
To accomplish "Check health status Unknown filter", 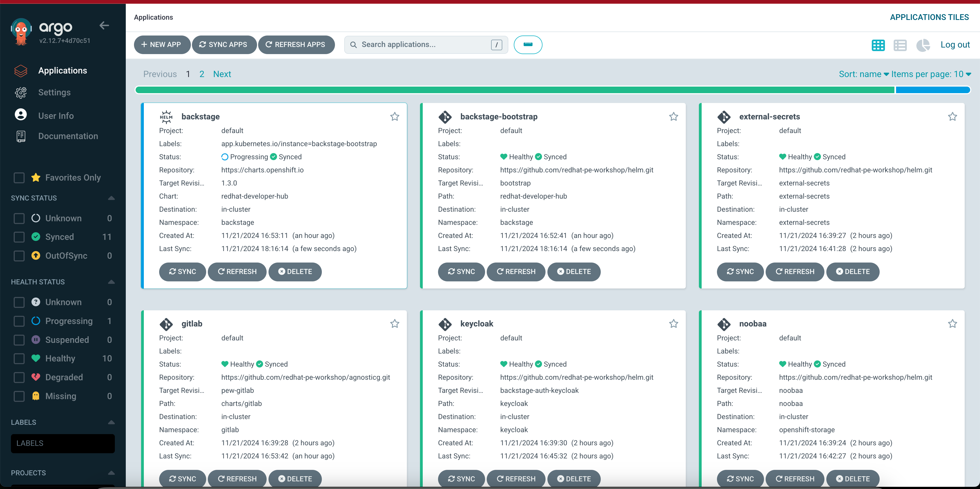I will (x=19, y=302).
